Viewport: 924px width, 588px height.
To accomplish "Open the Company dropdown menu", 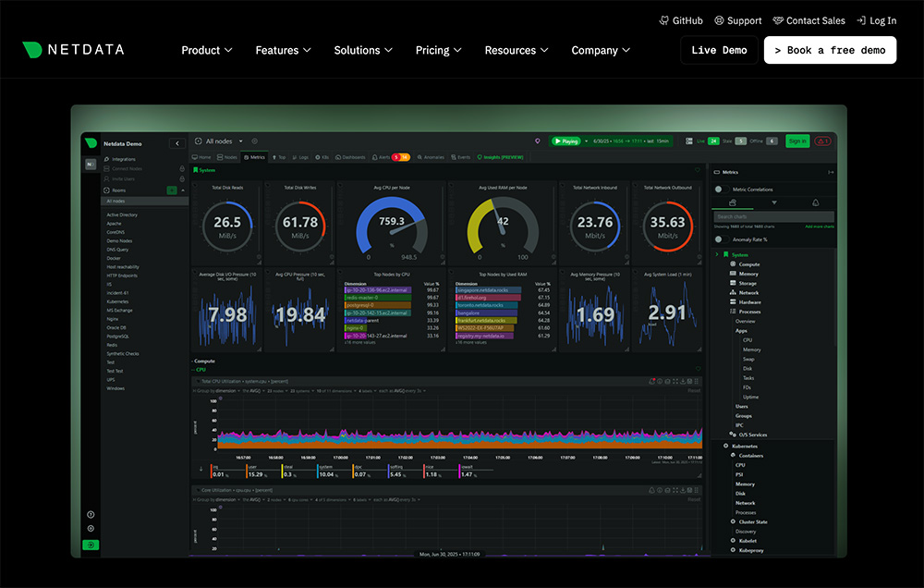I will click(x=601, y=50).
